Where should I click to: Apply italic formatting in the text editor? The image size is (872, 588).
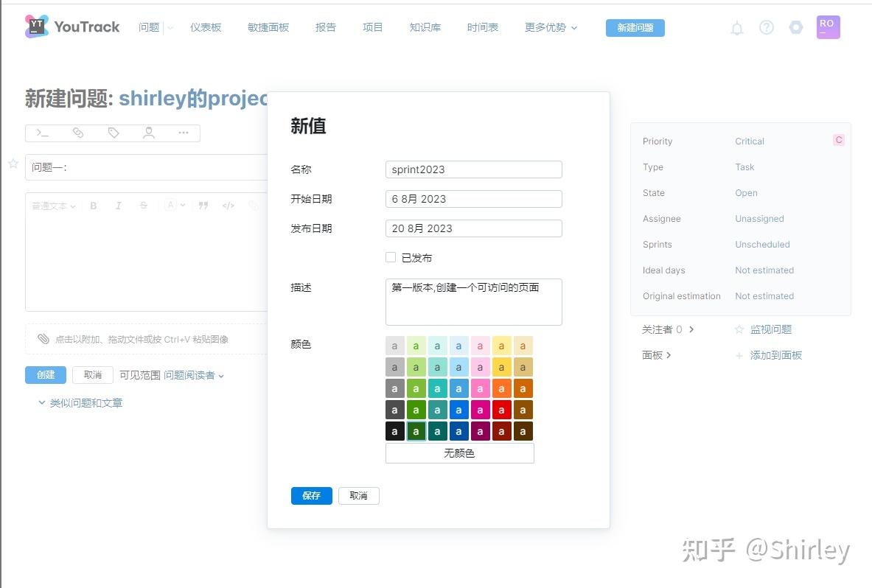pos(118,206)
